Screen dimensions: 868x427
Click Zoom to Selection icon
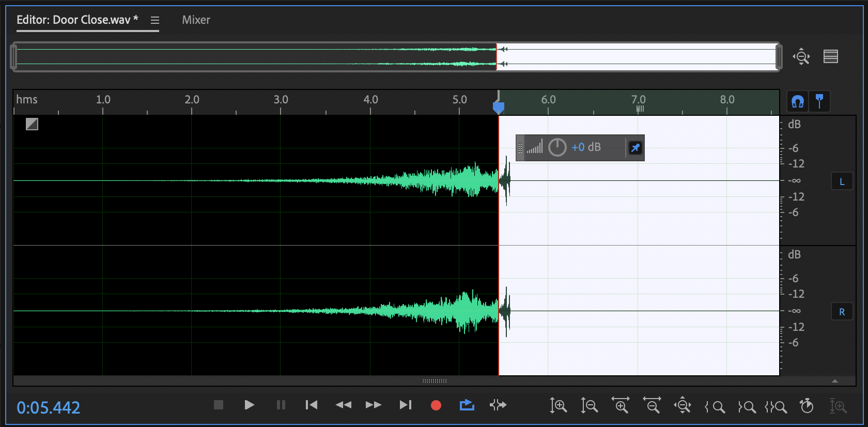tap(776, 407)
